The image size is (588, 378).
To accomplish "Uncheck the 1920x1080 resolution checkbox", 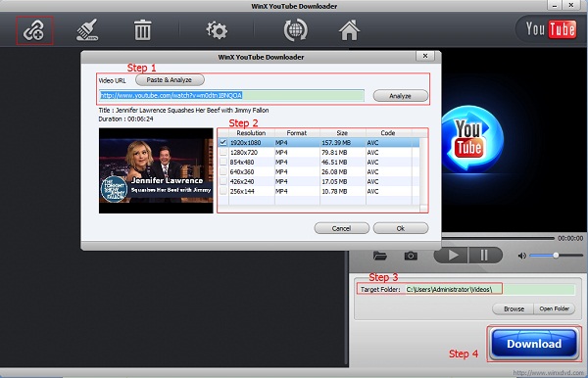I will point(223,142).
